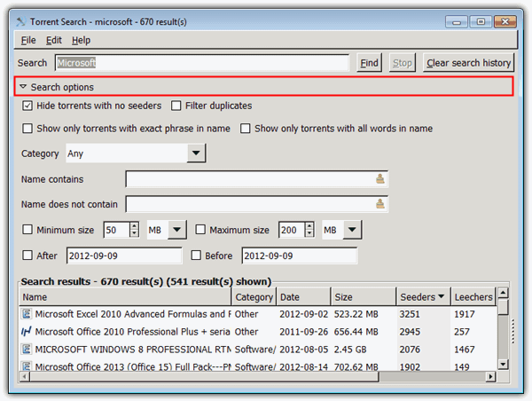The height and width of the screenshot is (401, 532).
Task: Click the After date field
Action: point(124,256)
